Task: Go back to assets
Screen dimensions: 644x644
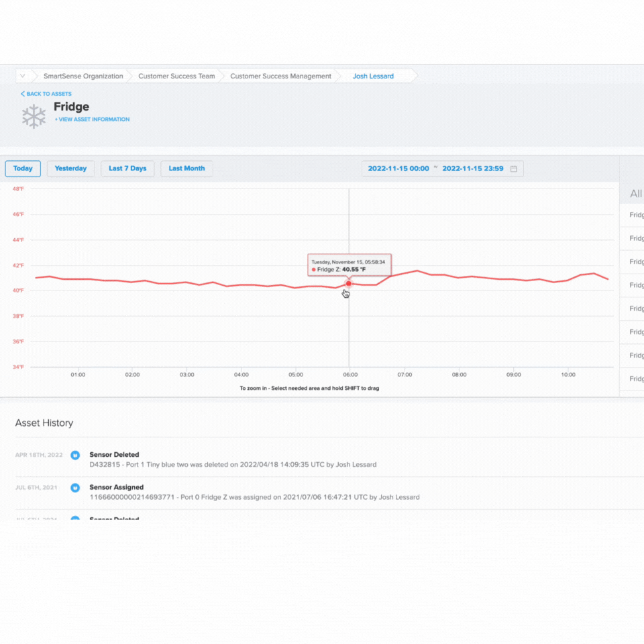Action: (46, 94)
